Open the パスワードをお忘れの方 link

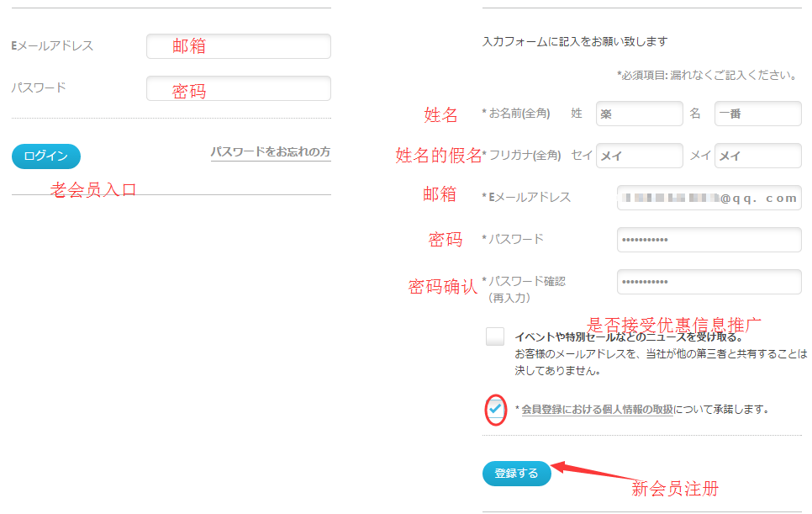(x=270, y=152)
